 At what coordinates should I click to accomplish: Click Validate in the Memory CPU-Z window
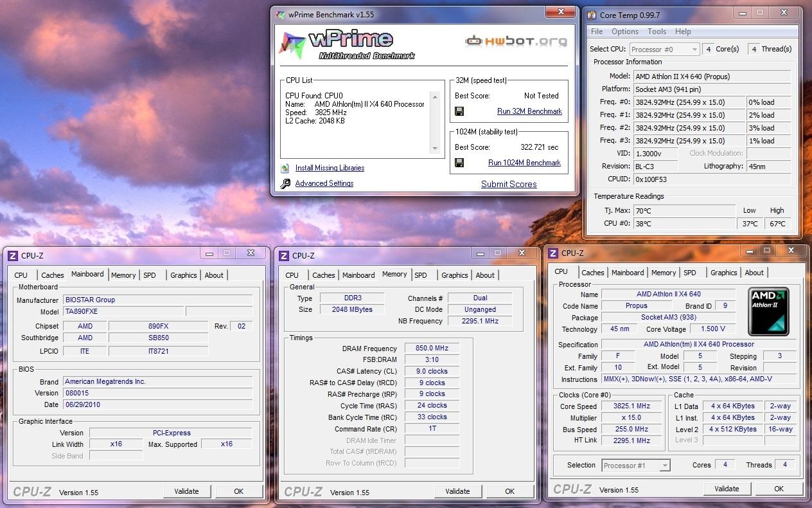(457, 491)
